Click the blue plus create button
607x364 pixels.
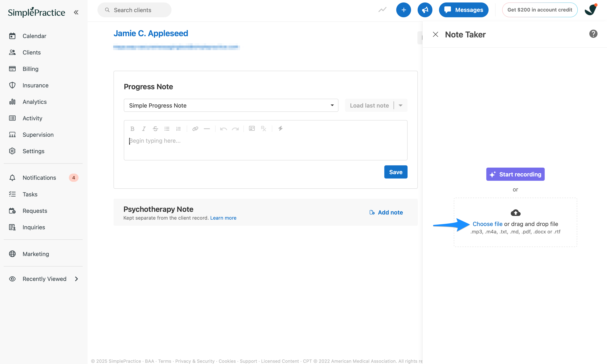403,10
